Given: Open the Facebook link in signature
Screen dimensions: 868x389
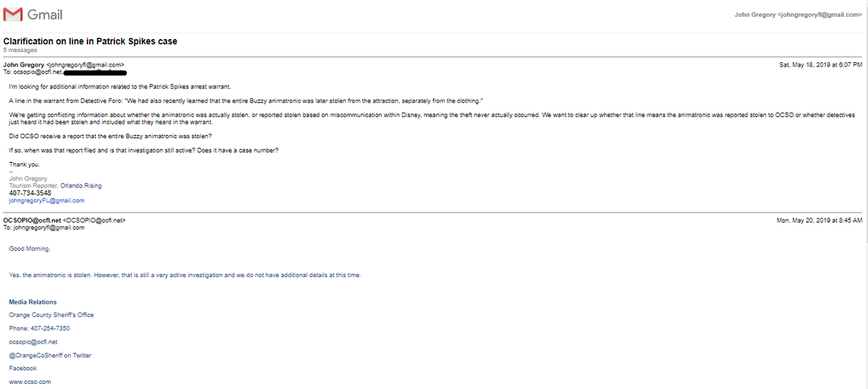Looking at the screenshot, I should click(22, 368).
